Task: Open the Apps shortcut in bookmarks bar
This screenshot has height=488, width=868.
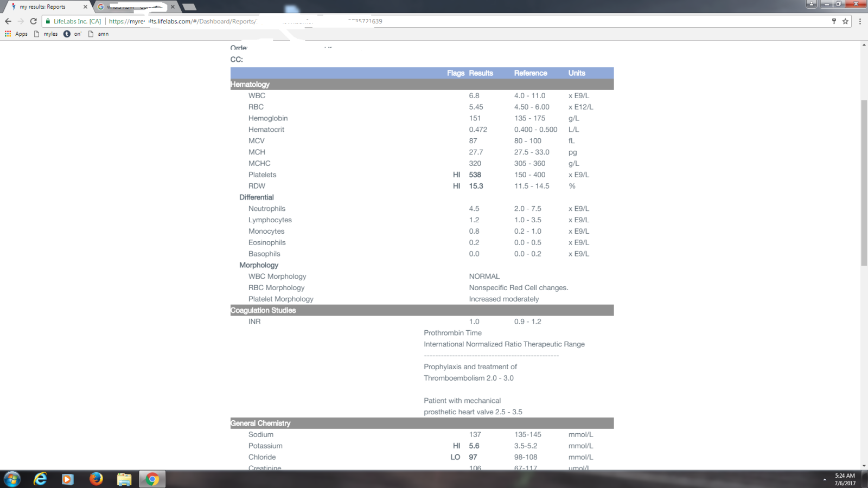Action: tap(16, 34)
